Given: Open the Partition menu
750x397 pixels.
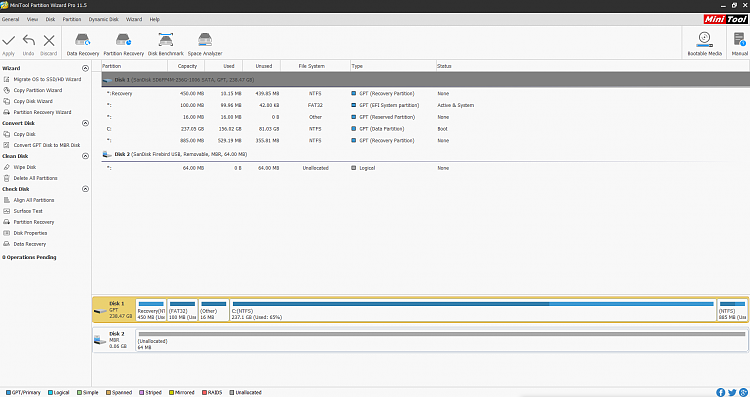Looking at the screenshot, I should [x=72, y=20].
